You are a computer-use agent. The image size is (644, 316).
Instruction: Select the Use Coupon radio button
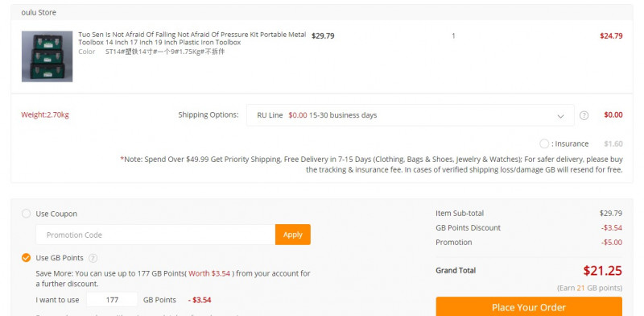(x=26, y=214)
